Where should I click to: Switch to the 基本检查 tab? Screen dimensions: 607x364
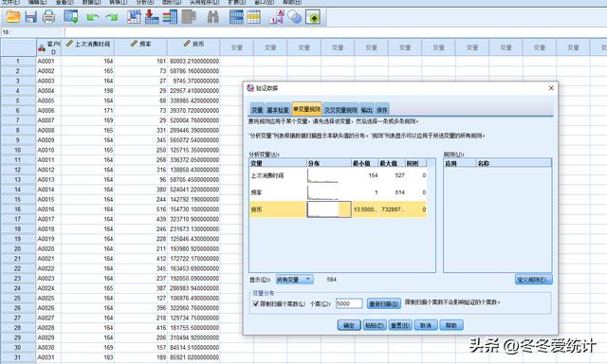click(x=278, y=110)
